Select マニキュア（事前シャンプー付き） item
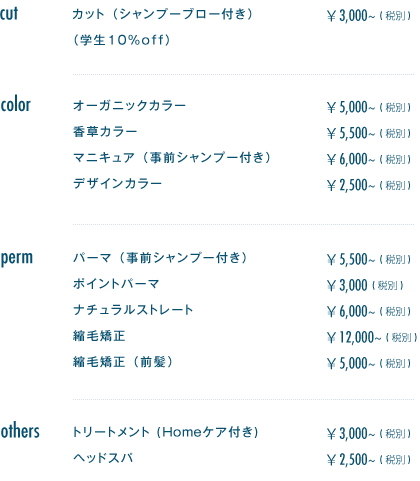 pos(172,157)
